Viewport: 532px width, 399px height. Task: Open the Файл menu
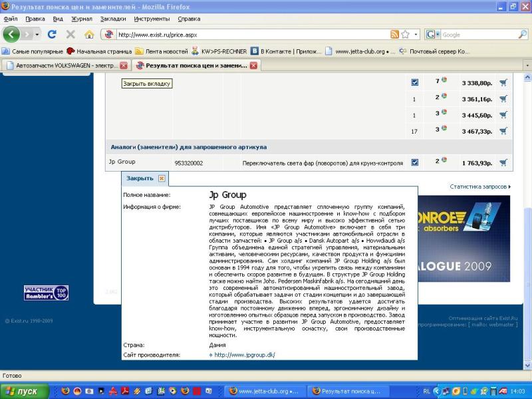pyautogui.click(x=11, y=19)
